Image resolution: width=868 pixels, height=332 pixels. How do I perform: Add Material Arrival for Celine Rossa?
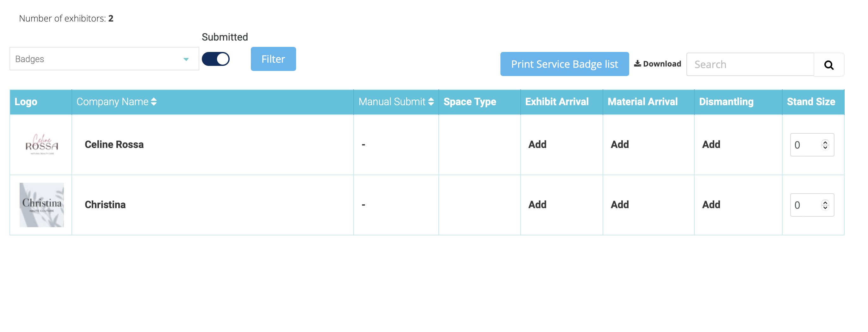point(619,144)
